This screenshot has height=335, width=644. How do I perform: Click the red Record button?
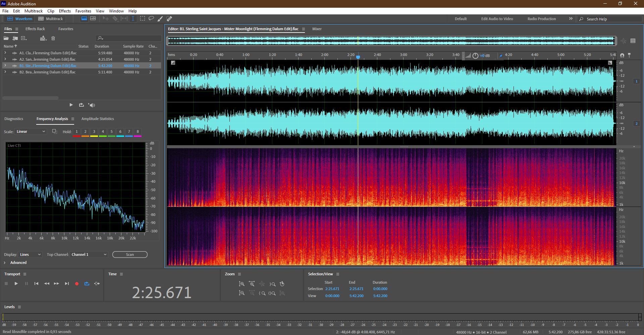[x=77, y=284]
